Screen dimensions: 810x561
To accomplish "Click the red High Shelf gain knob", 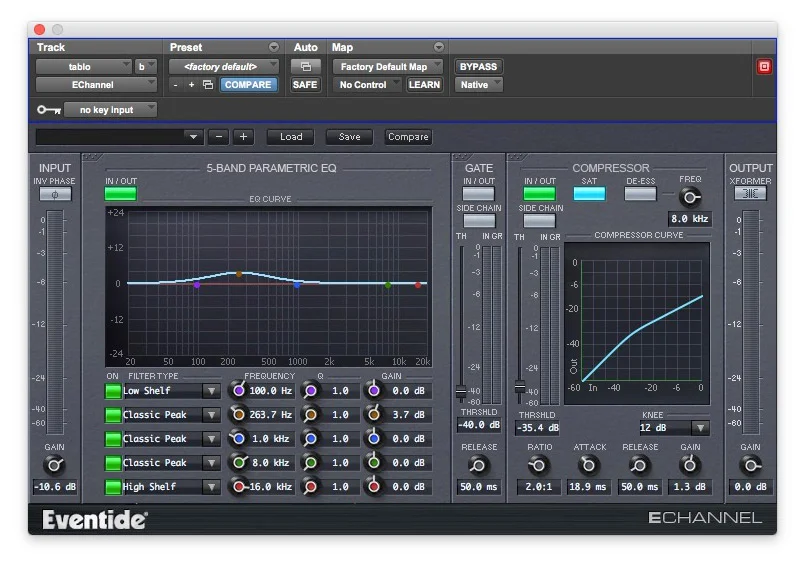I will 374,487.
